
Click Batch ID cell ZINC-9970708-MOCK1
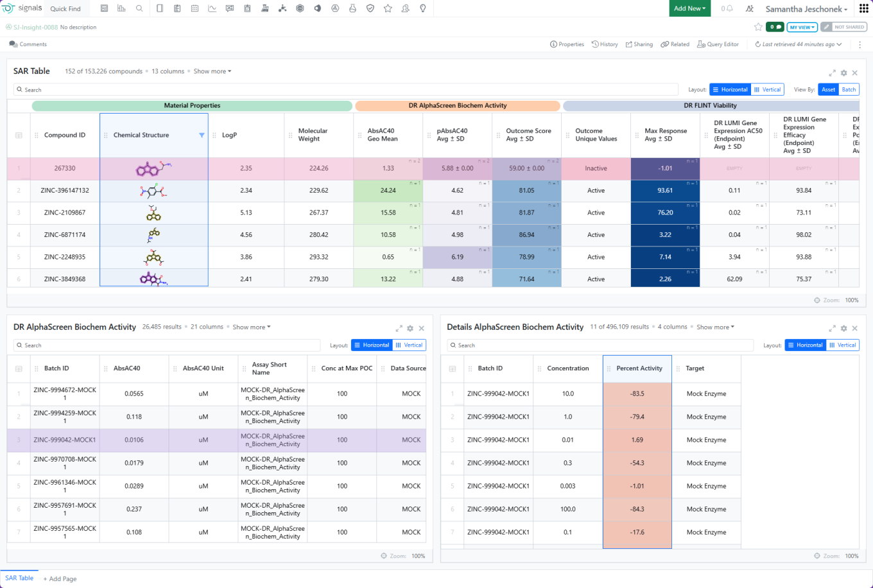coord(65,463)
